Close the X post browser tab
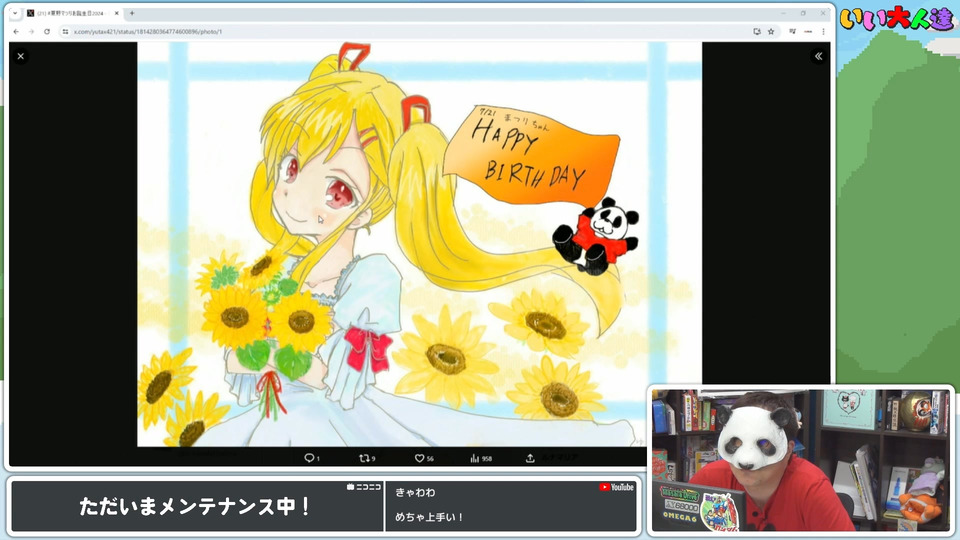The width and height of the screenshot is (960, 540). 116,13
